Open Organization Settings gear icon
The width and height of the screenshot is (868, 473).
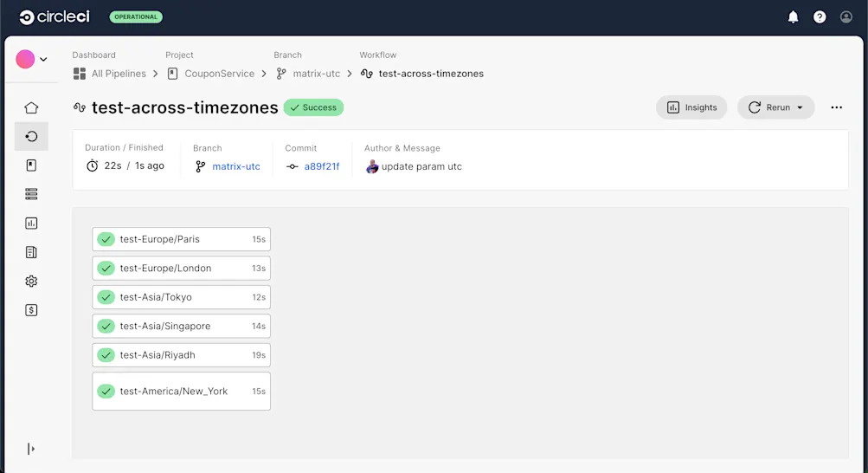(31, 281)
